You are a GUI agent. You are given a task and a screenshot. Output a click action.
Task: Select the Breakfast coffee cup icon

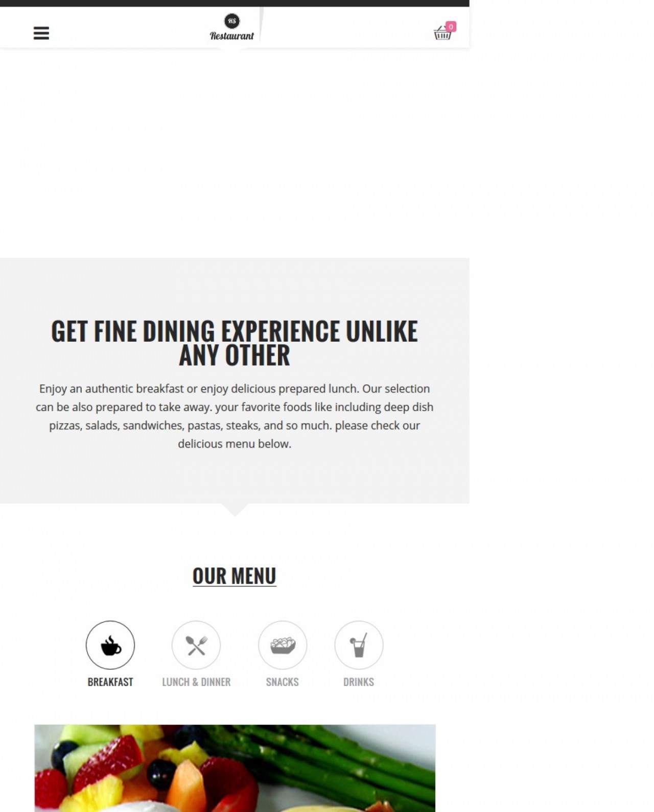[x=110, y=645]
